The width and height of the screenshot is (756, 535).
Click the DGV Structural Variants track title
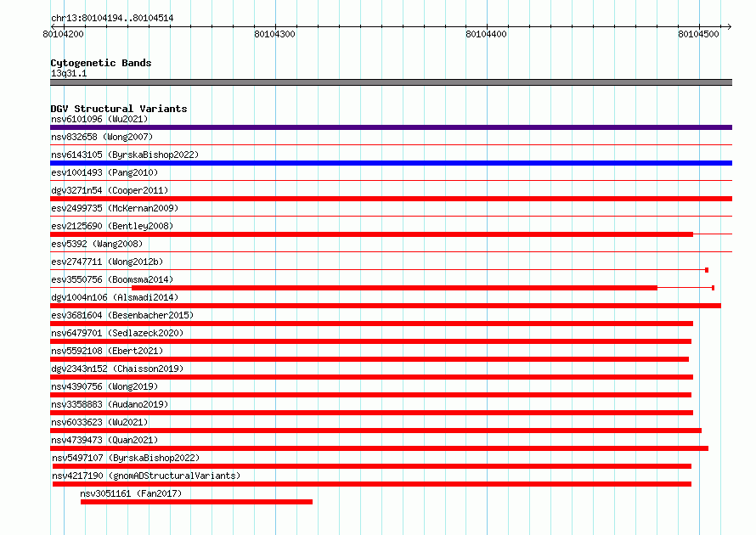coord(119,109)
